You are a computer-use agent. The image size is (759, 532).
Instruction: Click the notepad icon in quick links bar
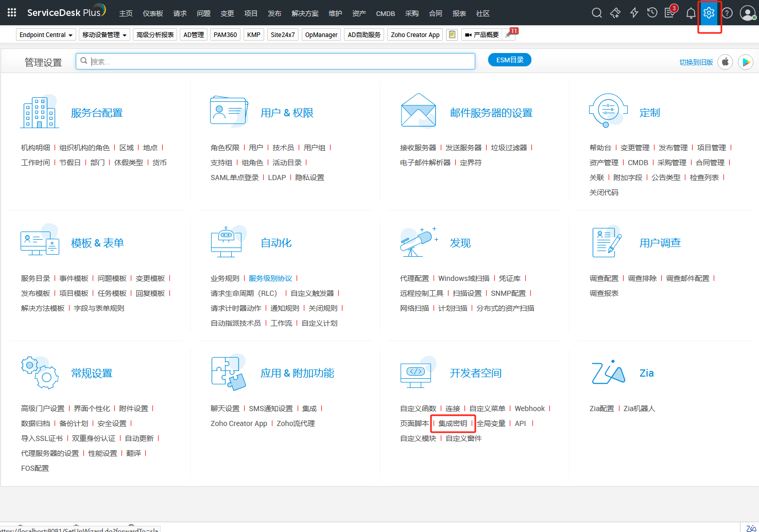(x=452, y=34)
